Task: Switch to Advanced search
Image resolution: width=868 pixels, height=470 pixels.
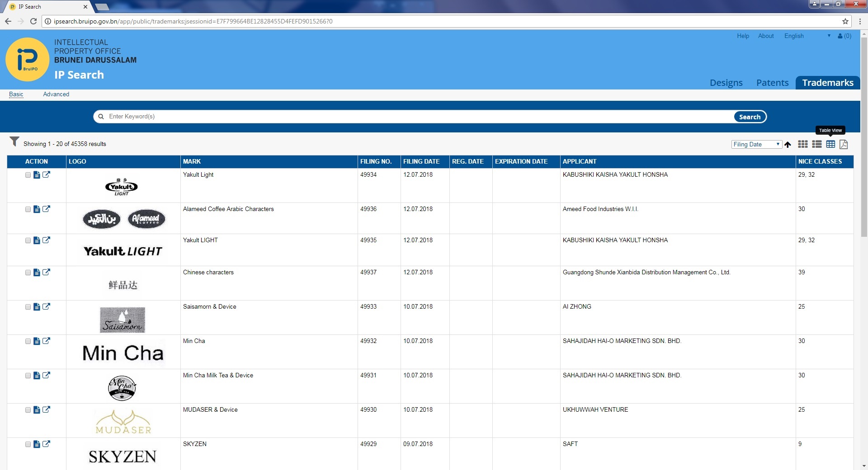Action: coord(56,94)
